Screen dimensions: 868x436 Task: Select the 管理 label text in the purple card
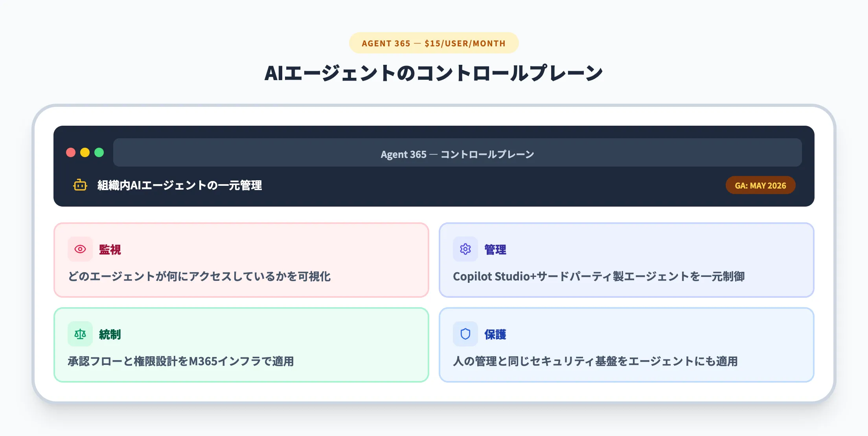pos(495,249)
